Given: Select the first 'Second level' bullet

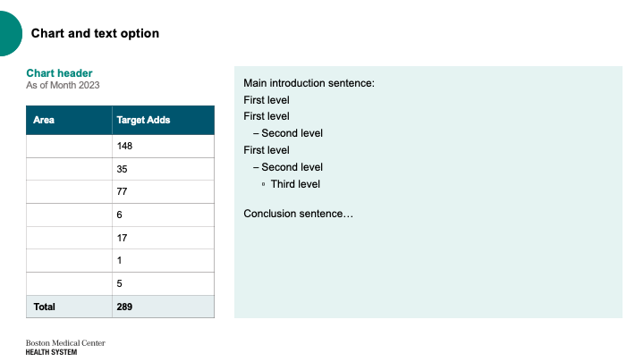Looking at the screenshot, I should [288, 133].
